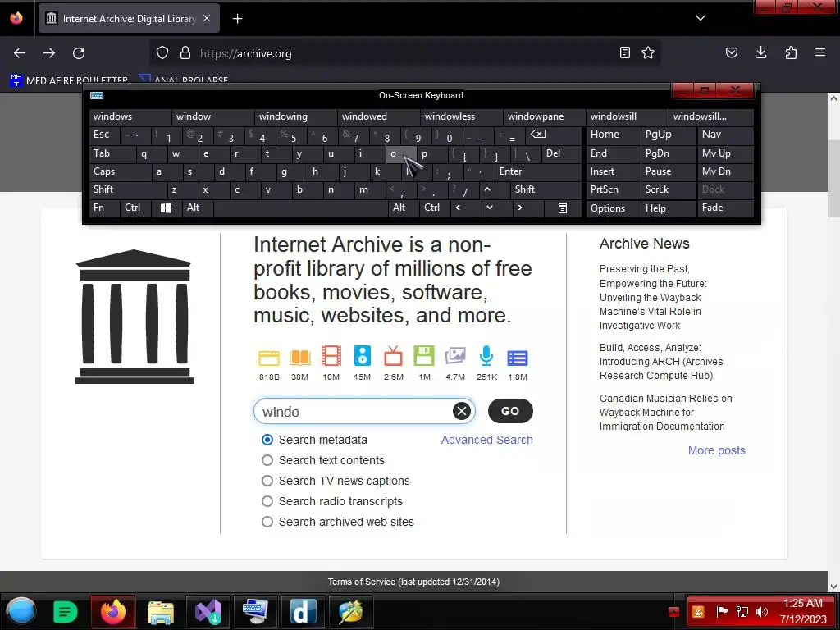This screenshot has width=840, height=630.
Task: Select Search metadata radio button
Action: coord(267,440)
